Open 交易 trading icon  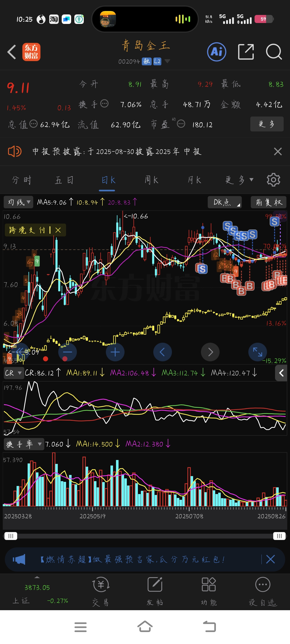(101, 592)
